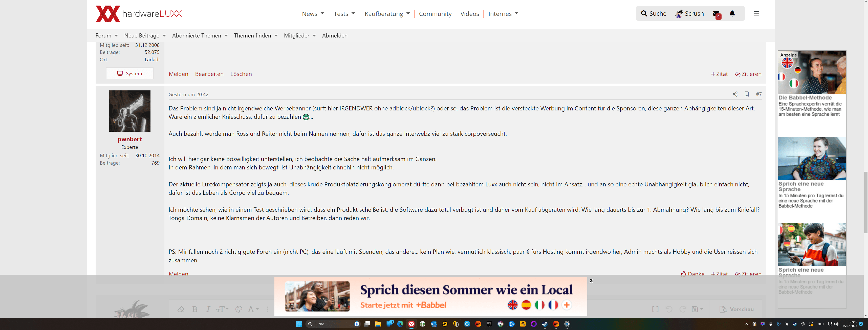Open the font family dropdown
Viewport: 868px width, 330px height.
pyautogui.click(x=253, y=309)
